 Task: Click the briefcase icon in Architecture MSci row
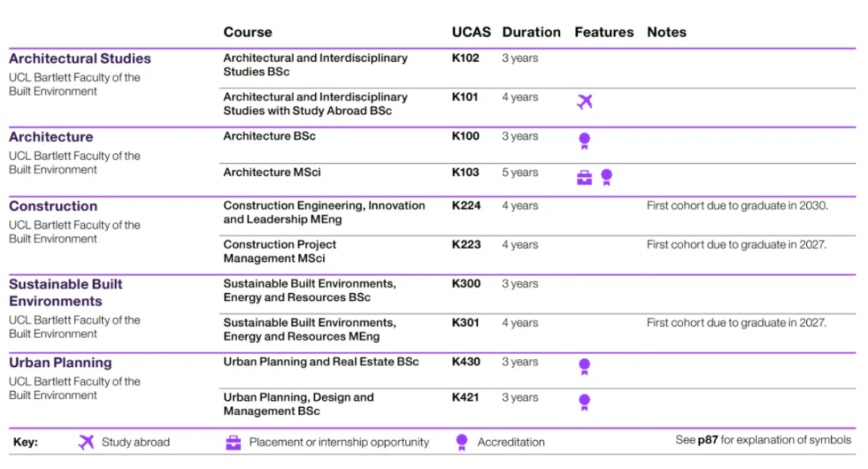pos(584,177)
